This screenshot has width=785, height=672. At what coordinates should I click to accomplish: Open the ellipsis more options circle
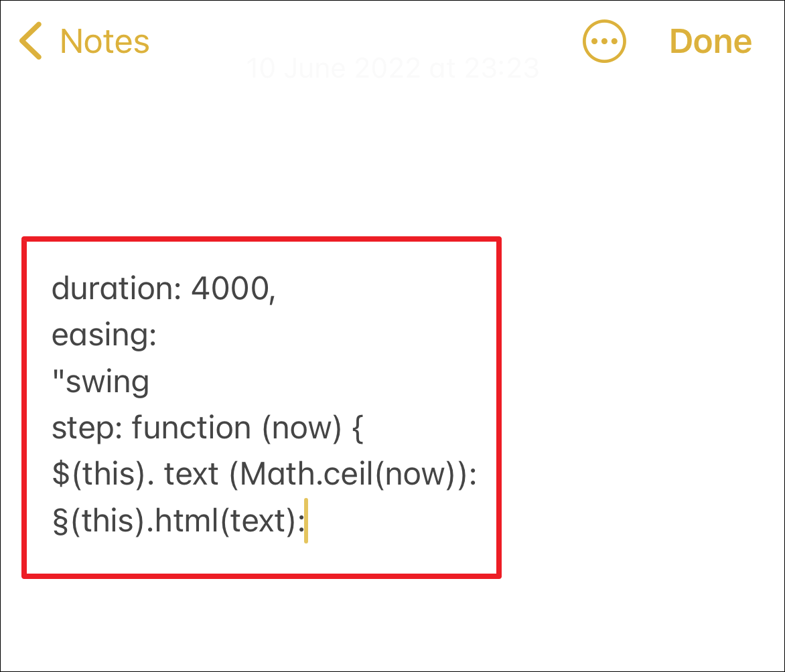pos(604,41)
